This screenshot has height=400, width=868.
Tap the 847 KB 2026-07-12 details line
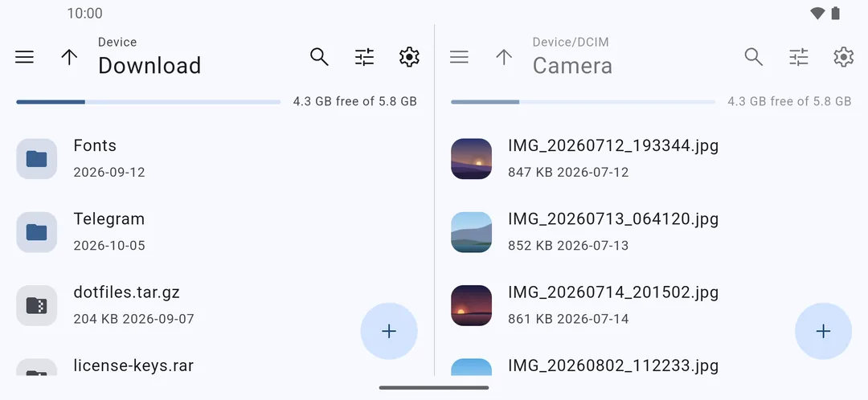pos(568,172)
